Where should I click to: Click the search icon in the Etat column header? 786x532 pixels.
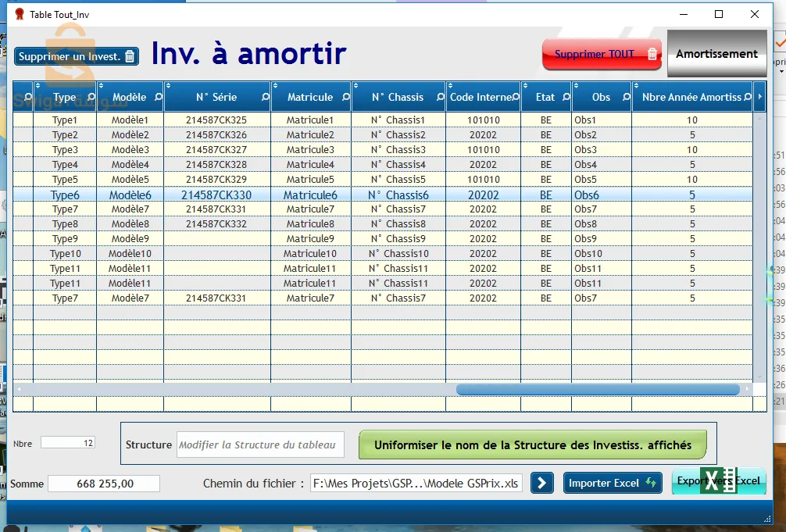566,96
